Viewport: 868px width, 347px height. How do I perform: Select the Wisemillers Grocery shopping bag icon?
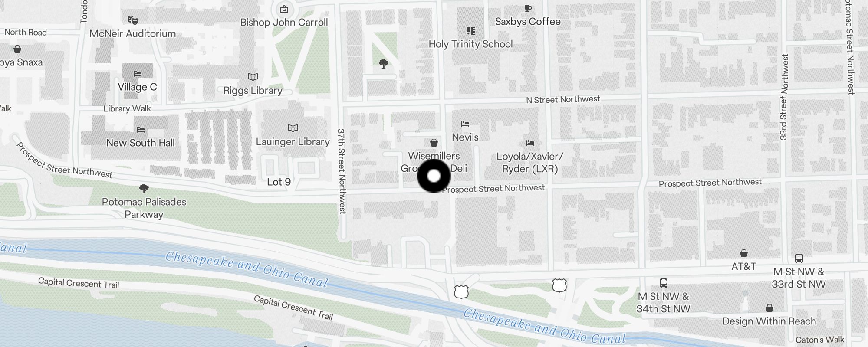click(434, 143)
